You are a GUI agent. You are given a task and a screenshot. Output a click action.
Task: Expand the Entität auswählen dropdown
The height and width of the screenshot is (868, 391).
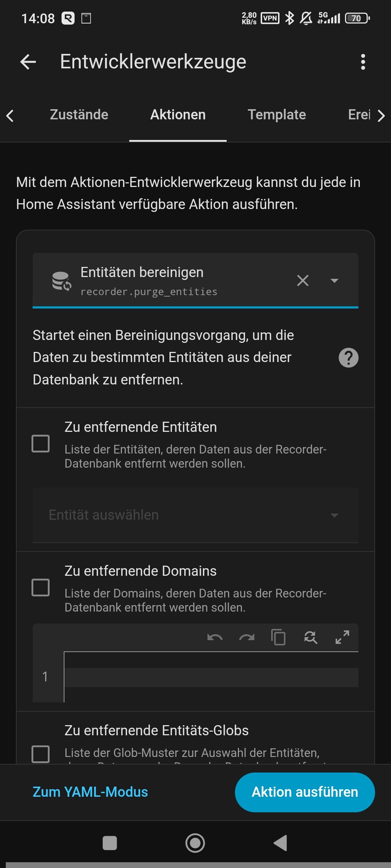click(335, 515)
